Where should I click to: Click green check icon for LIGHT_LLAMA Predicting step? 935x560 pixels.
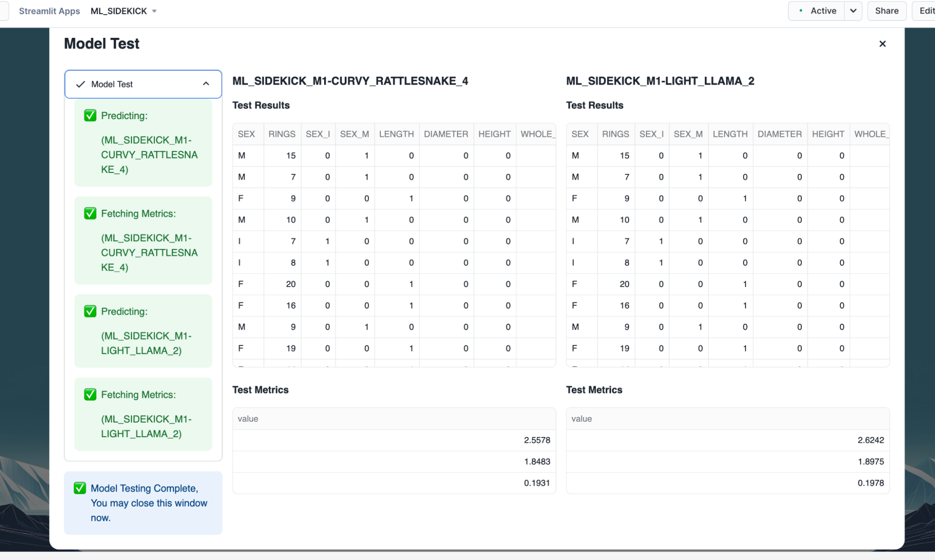click(90, 311)
